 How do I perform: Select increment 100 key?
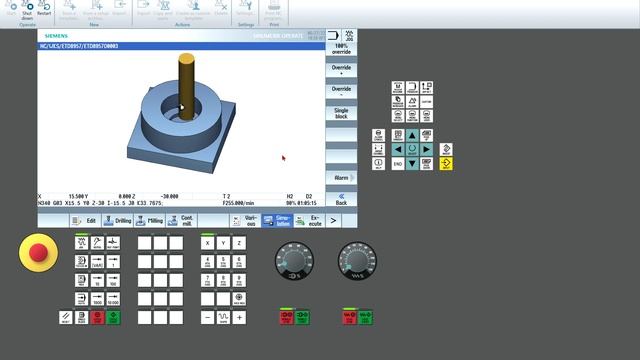click(x=113, y=280)
